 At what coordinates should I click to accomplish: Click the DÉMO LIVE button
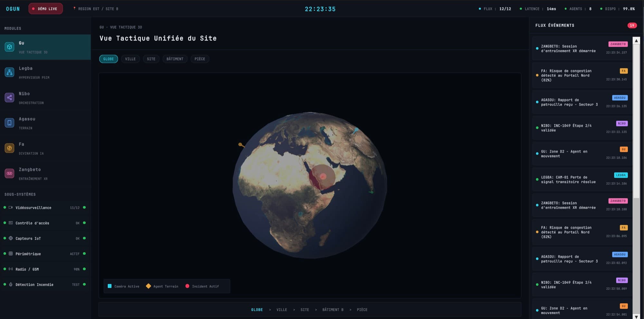coord(46,9)
